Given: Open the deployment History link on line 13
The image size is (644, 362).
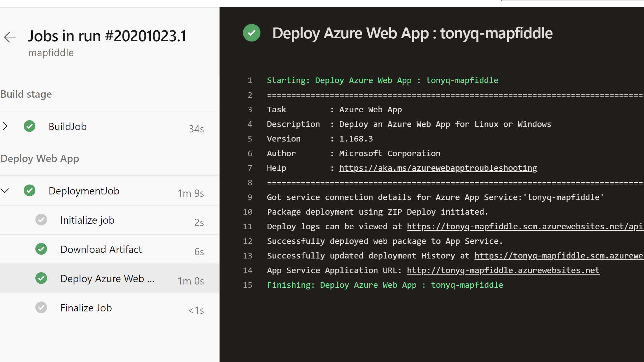Looking at the screenshot, I should [x=558, y=256].
